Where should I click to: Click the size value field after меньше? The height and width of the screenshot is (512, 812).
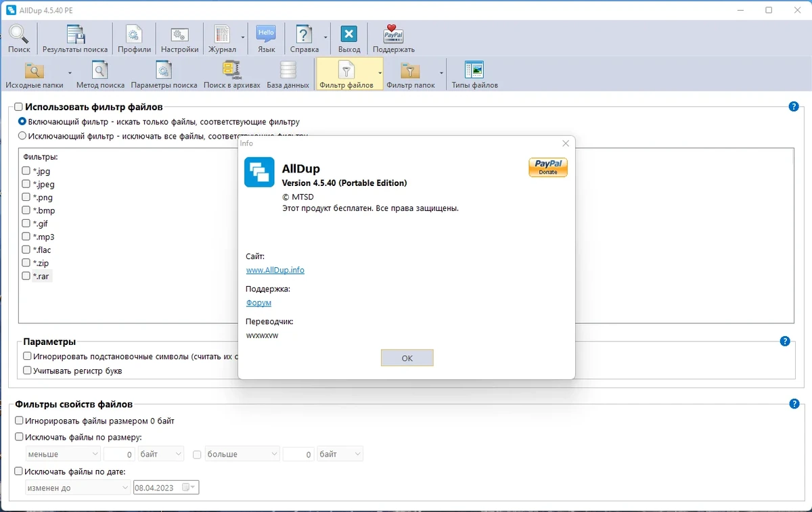pyautogui.click(x=118, y=454)
